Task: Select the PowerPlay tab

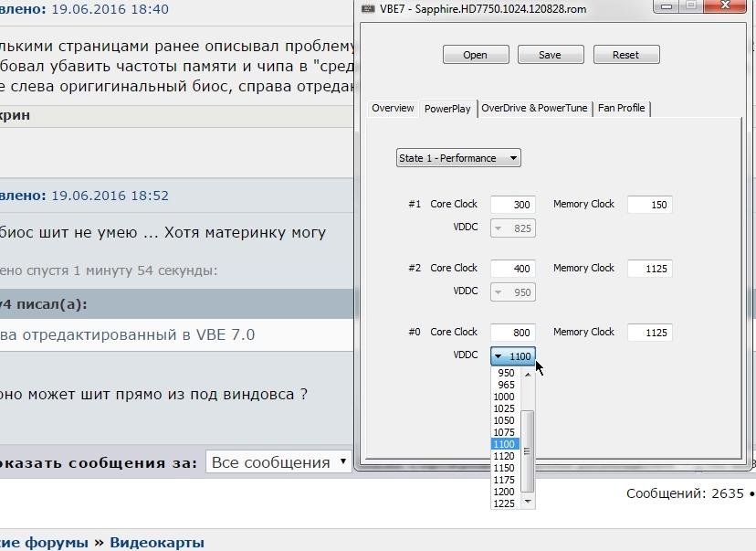Action: (x=447, y=109)
